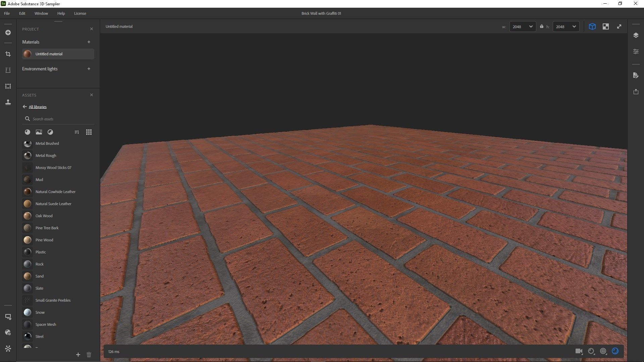The width and height of the screenshot is (644, 362).
Task: Toggle width-height aspect ratio lock
Action: tap(541, 26)
